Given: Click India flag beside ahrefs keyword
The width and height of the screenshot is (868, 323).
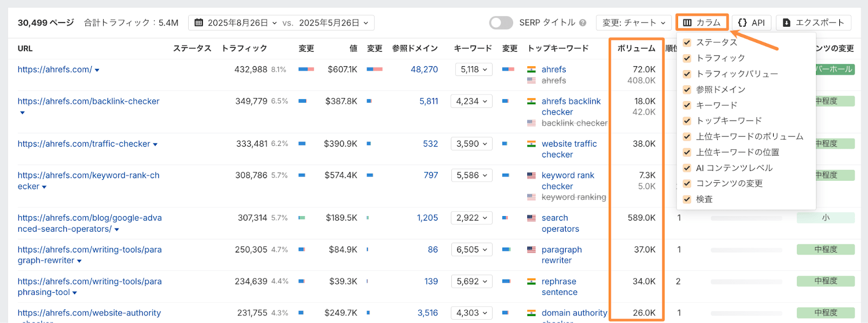Looking at the screenshot, I should click(x=532, y=69).
